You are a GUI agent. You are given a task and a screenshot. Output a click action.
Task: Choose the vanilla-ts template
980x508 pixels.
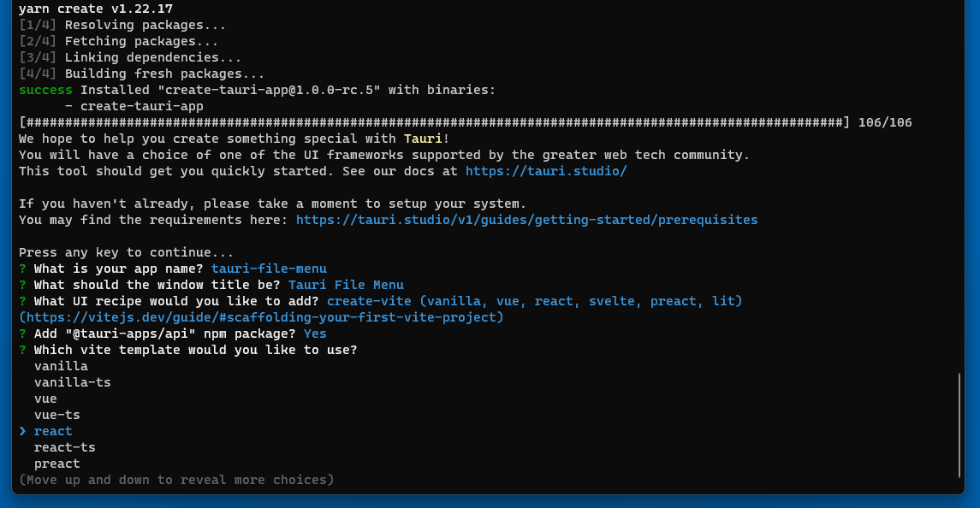click(x=73, y=382)
